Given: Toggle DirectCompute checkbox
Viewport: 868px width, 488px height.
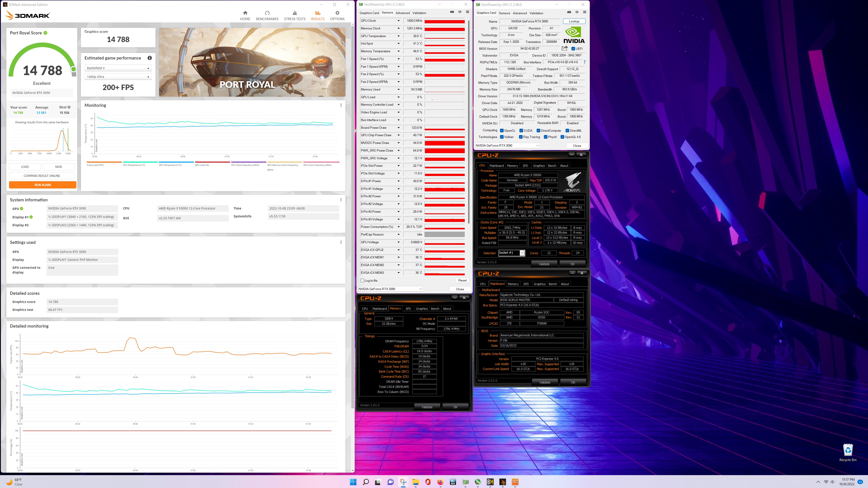Looking at the screenshot, I should pos(538,131).
